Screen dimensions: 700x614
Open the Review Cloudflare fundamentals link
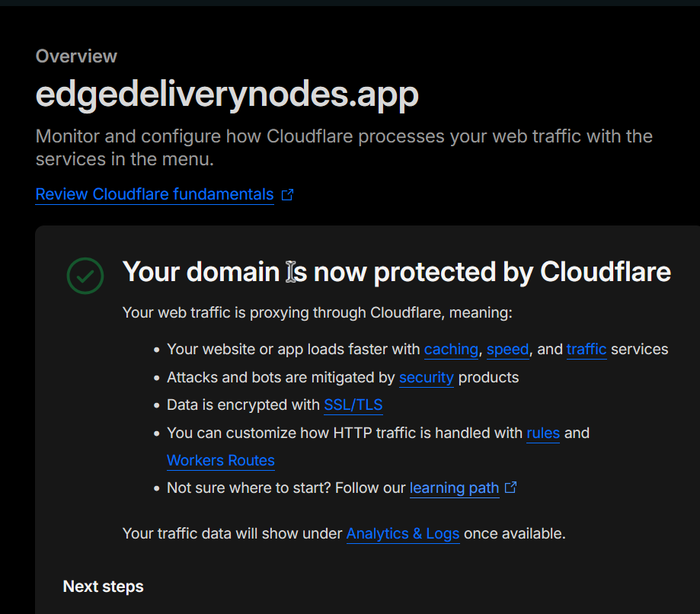[155, 194]
